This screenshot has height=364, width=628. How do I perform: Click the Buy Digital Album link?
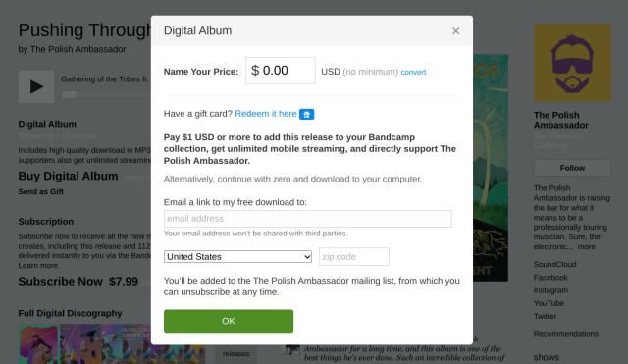68,177
